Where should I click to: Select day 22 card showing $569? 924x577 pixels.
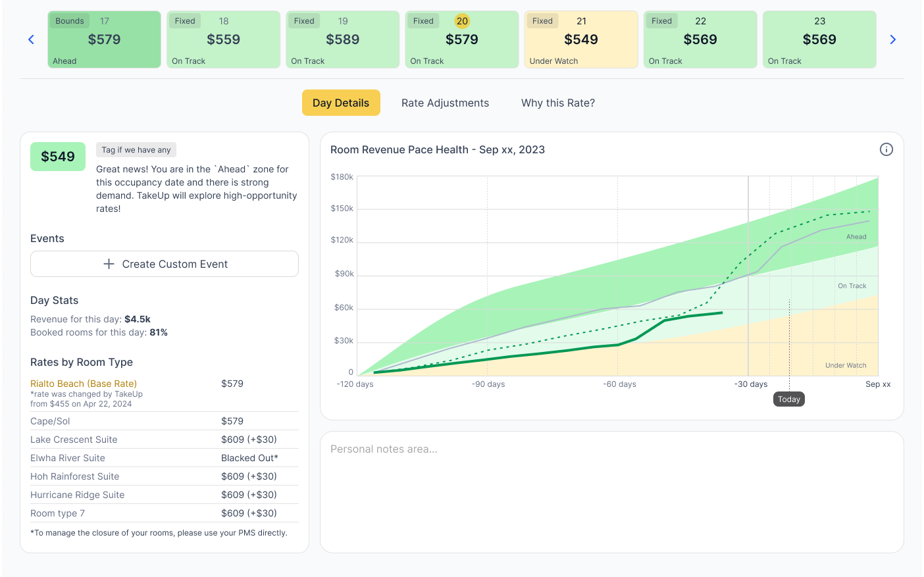click(x=700, y=39)
